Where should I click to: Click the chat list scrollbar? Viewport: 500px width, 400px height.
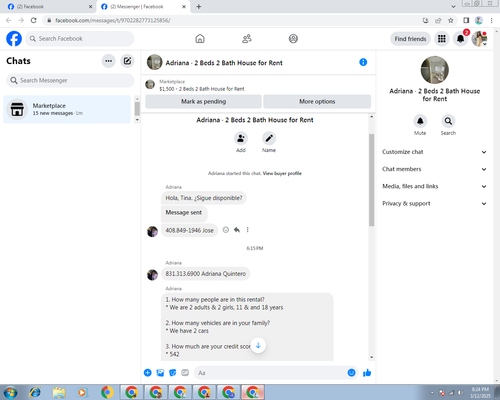point(137,109)
